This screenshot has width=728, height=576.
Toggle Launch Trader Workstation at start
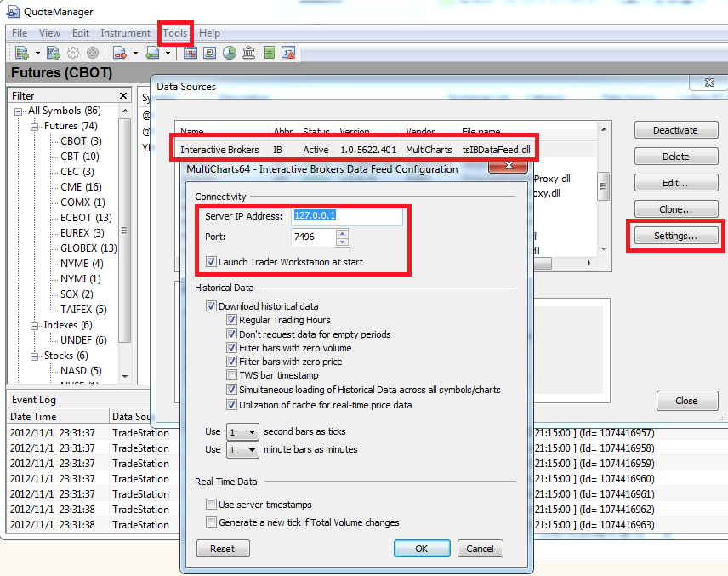pos(211,262)
